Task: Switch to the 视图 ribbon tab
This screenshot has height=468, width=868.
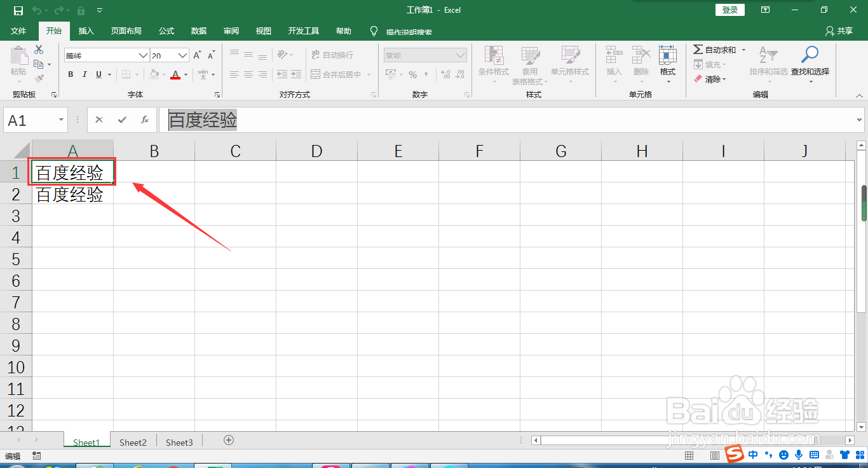Action: coord(263,31)
